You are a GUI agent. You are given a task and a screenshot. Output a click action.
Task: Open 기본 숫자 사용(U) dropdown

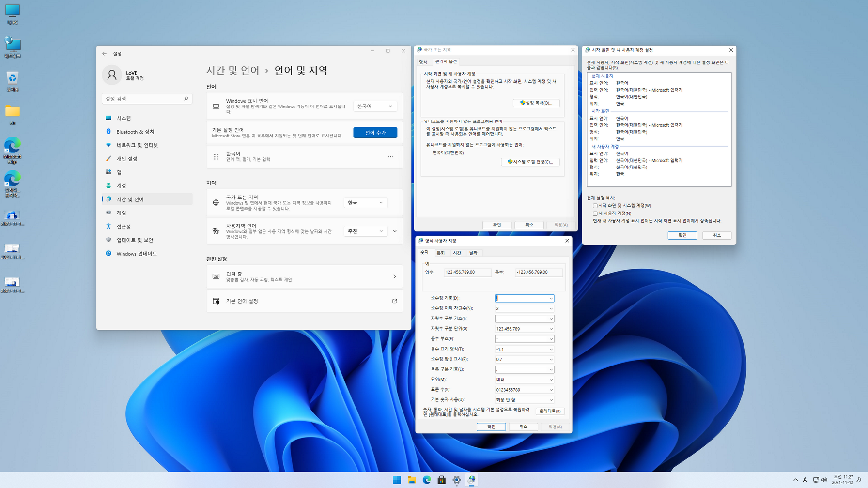pos(524,400)
